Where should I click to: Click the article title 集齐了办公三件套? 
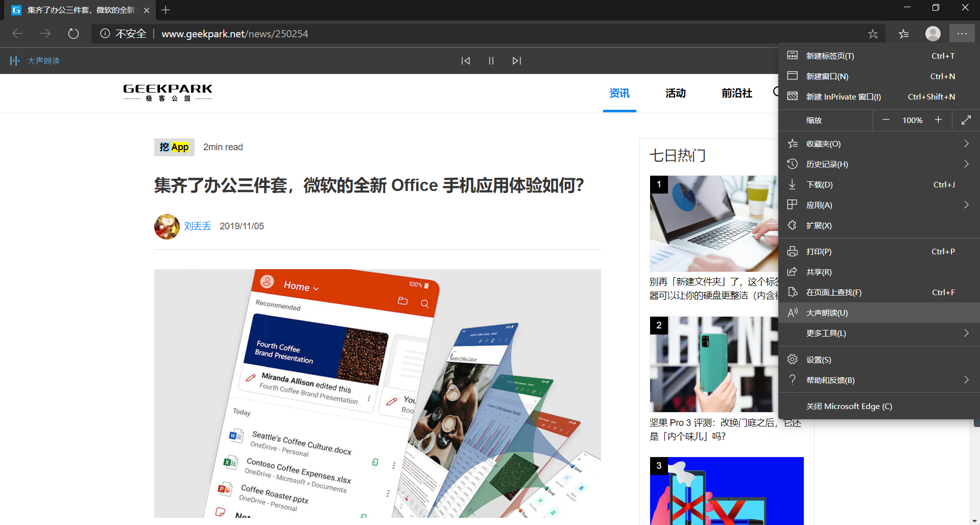(x=369, y=185)
